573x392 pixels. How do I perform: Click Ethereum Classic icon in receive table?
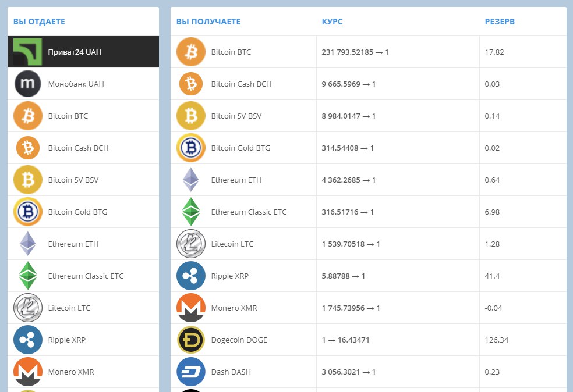[x=191, y=212]
